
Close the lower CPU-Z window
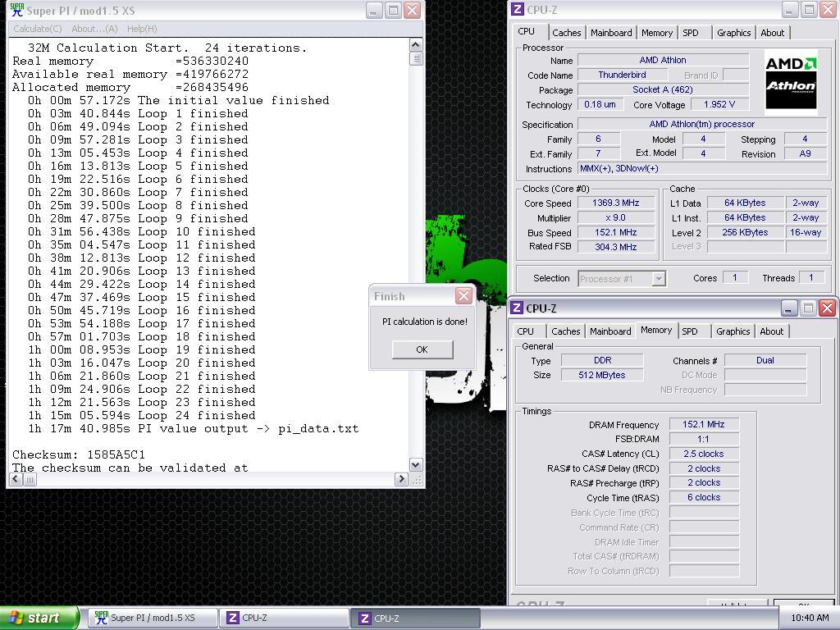click(x=827, y=308)
